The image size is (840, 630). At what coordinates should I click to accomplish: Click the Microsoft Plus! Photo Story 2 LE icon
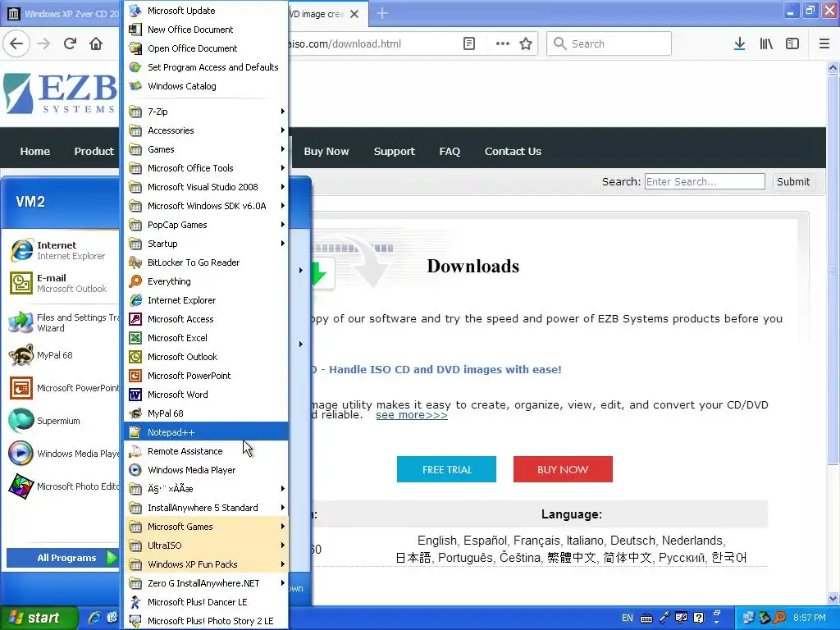coord(135,621)
